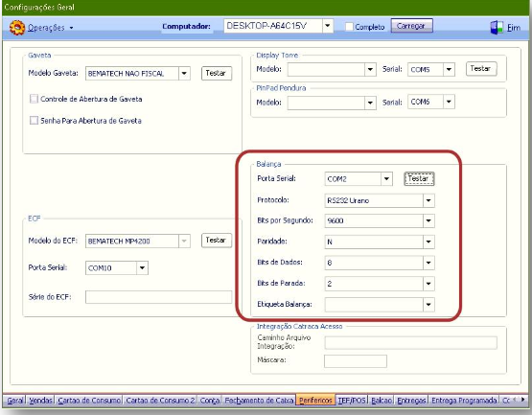This screenshot has height=415, width=532.
Task: Expand the ECF Porta Serial COM10 dropdown
Action: 142,267
